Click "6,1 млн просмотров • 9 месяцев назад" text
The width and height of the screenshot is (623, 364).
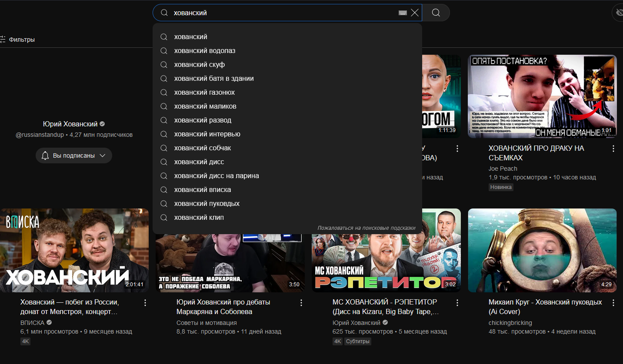coord(76,331)
